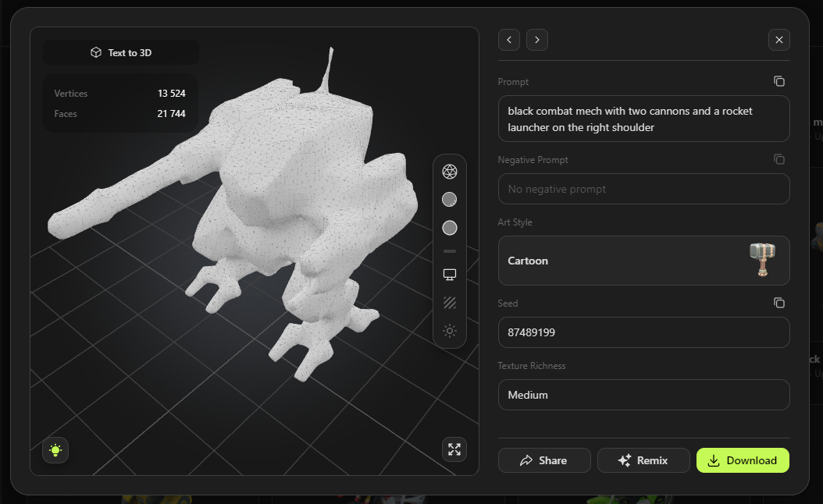Click the monitor display icon in viewer toolbar

pyautogui.click(x=449, y=275)
